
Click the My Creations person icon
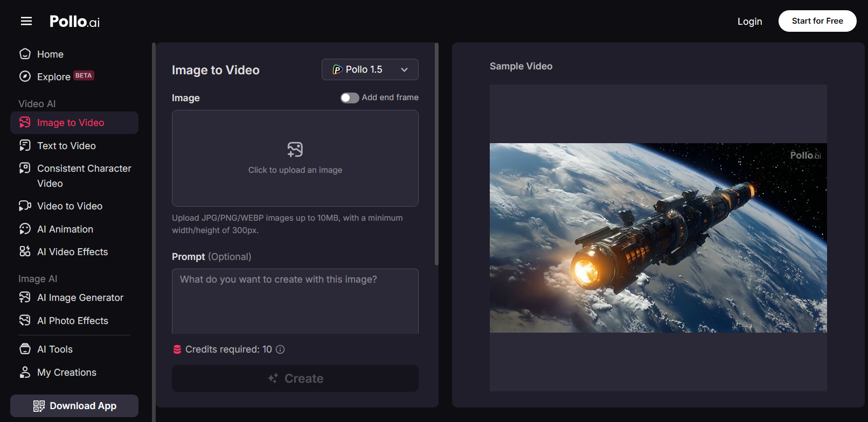25,372
